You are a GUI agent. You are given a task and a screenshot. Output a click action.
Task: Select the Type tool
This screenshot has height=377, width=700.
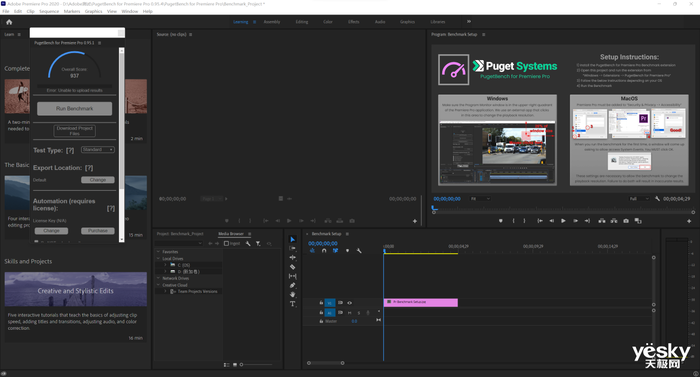(292, 304)
